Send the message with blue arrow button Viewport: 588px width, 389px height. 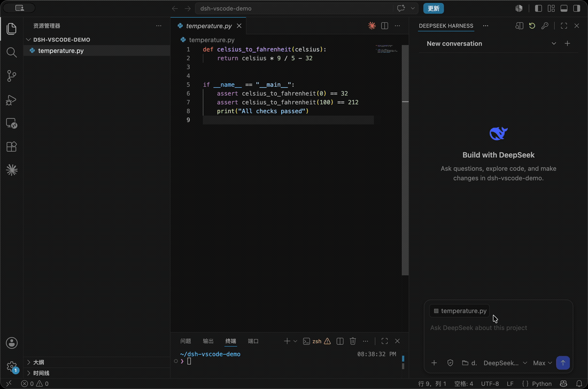pos(562,363)
